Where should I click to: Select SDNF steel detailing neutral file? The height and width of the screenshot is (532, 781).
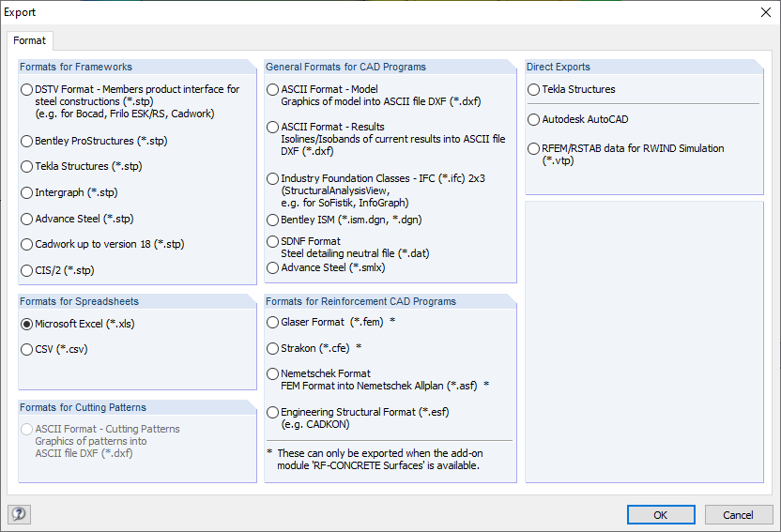tap(273, 241)
